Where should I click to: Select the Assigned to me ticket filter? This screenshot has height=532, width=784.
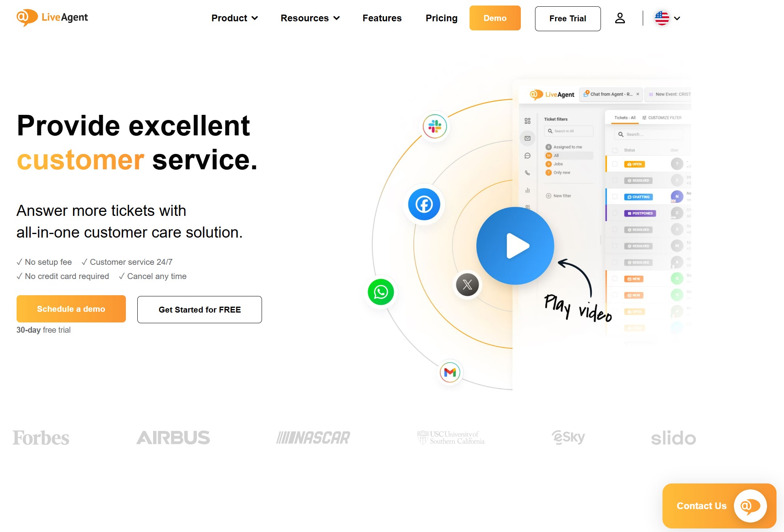click(x=567, y=147)
